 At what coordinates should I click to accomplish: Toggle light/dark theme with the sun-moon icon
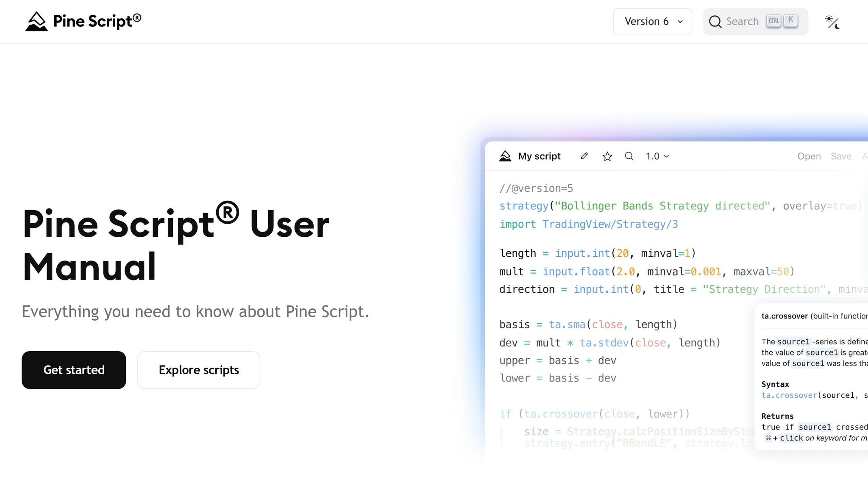[832, 21]
